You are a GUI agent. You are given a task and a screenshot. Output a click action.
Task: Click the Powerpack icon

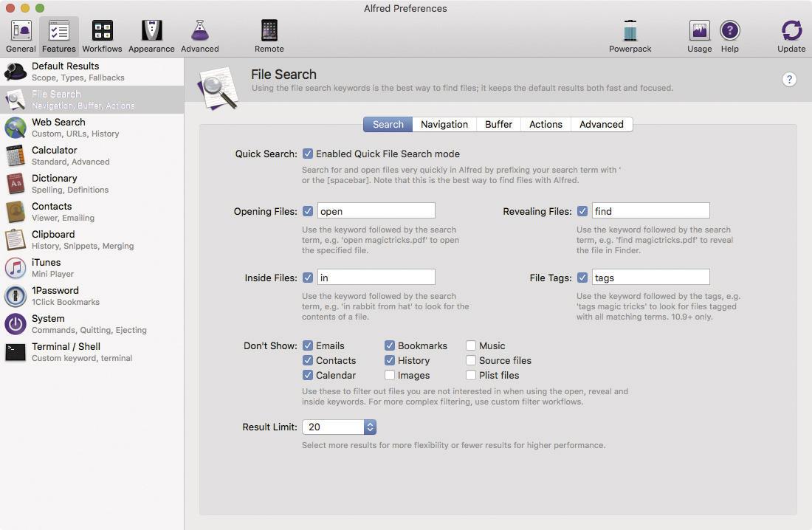coord(630,36)
